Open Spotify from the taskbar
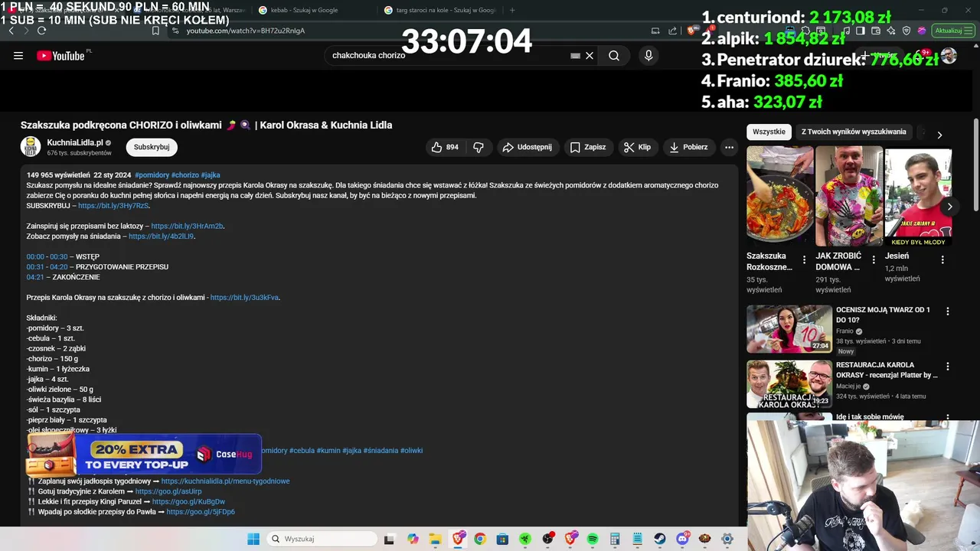Screen dimensions: 980x551 point(593,539)
